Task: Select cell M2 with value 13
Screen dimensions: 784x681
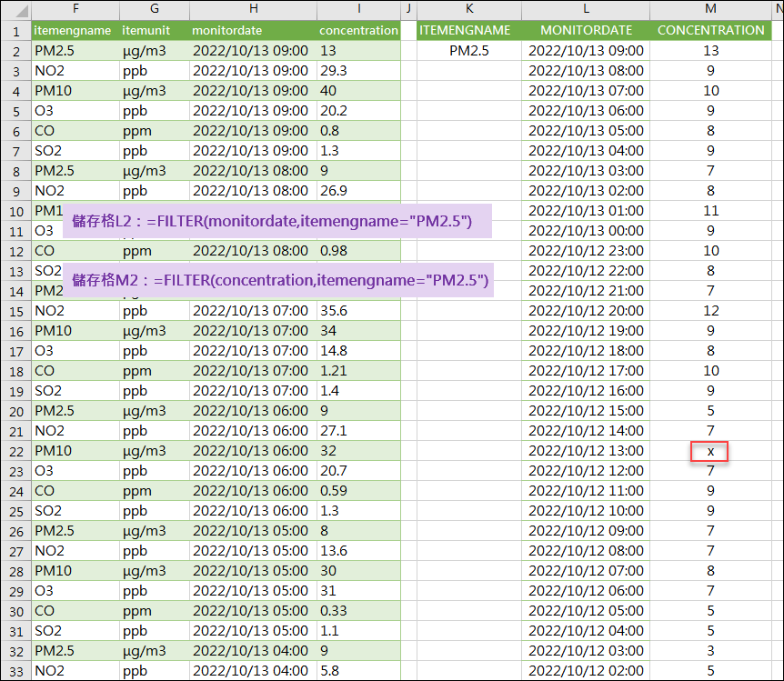Action: pyautogui.click(x=710, y=51)
